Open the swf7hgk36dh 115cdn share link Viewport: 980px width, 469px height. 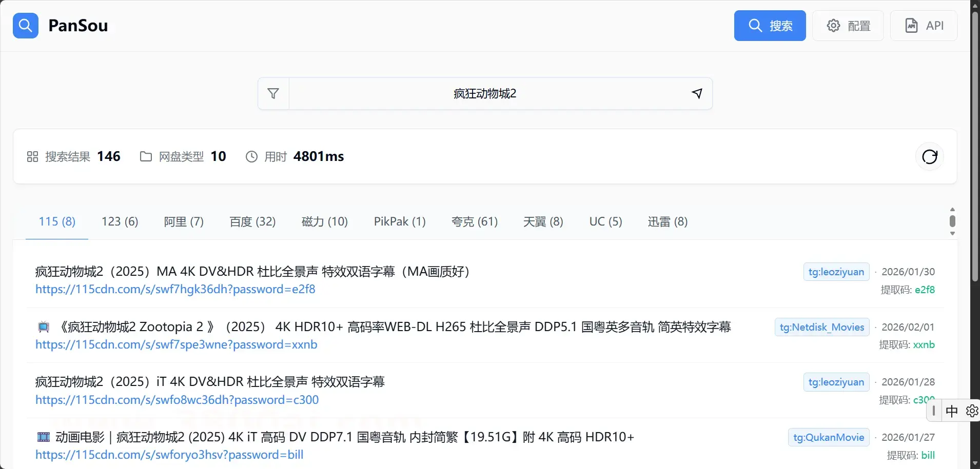(175, 289)
